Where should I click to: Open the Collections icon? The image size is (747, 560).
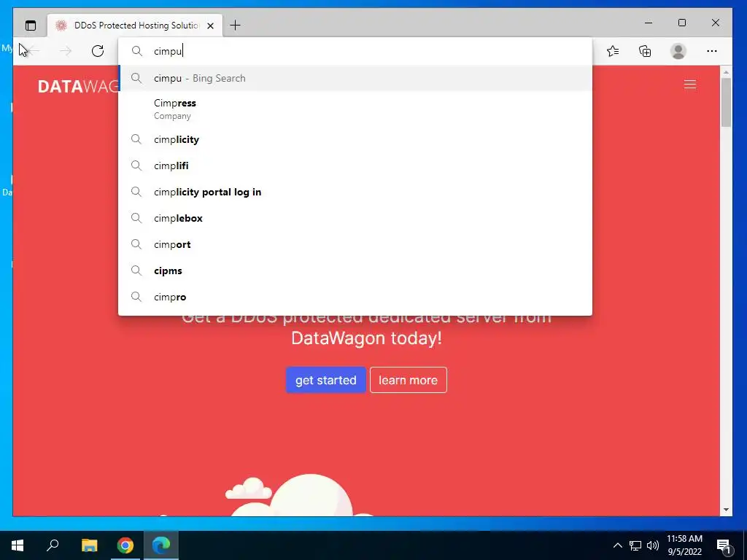pos(645,51)
